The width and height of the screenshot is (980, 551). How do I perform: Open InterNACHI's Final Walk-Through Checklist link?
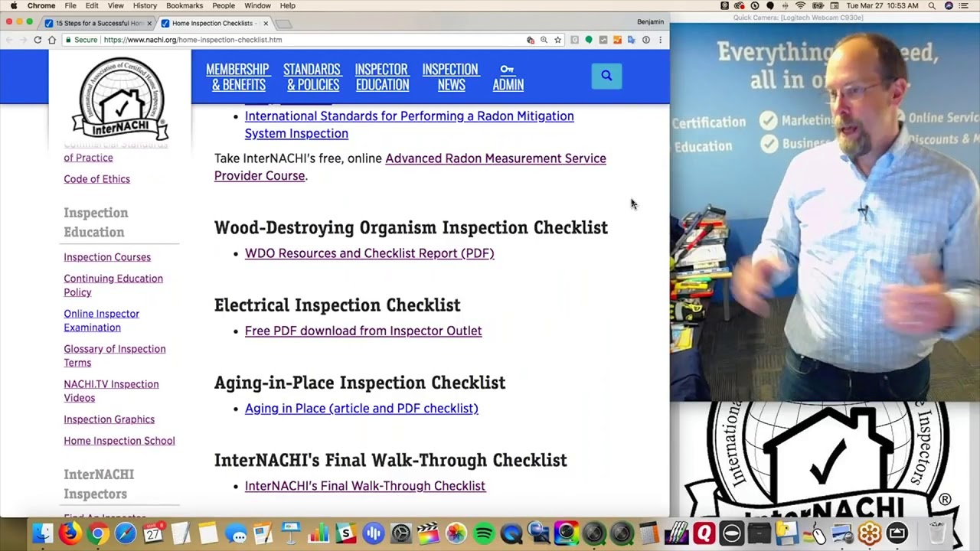coord(364,486)
